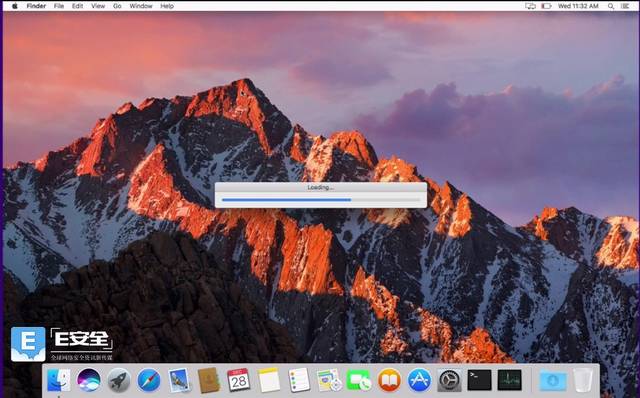
Task: Open the Reminders list app
Action: click(x=299, y=380)
